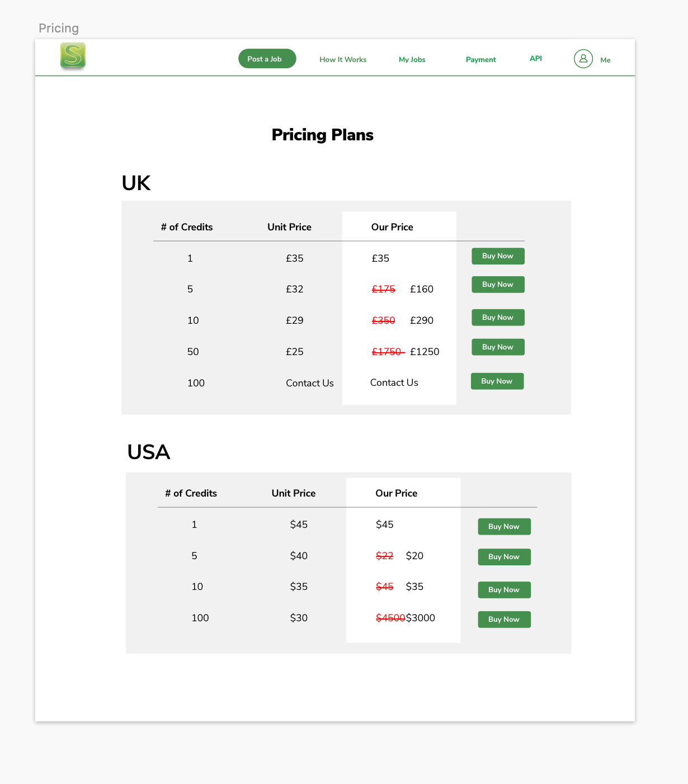Click the Pricing Plans heading
The image size is (688, 784).
(x=322, y=135)
